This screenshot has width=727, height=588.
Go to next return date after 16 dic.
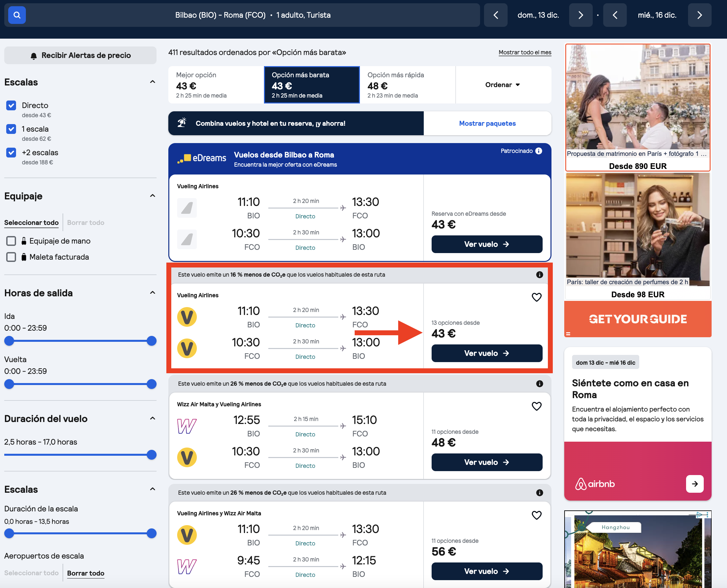tap(699, 15)
